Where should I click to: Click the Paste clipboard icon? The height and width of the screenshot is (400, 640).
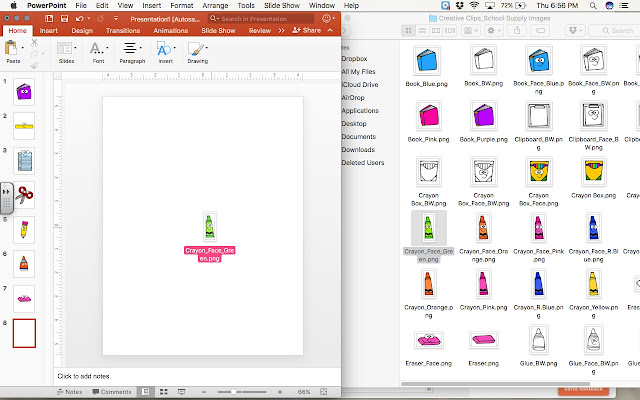click(x=11, y=48)
